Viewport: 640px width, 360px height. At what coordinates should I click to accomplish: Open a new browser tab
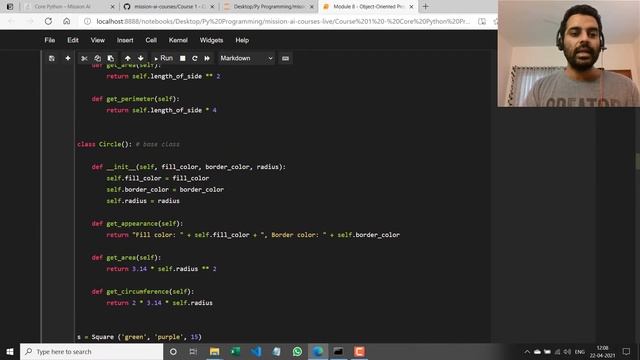pos(425,7)
